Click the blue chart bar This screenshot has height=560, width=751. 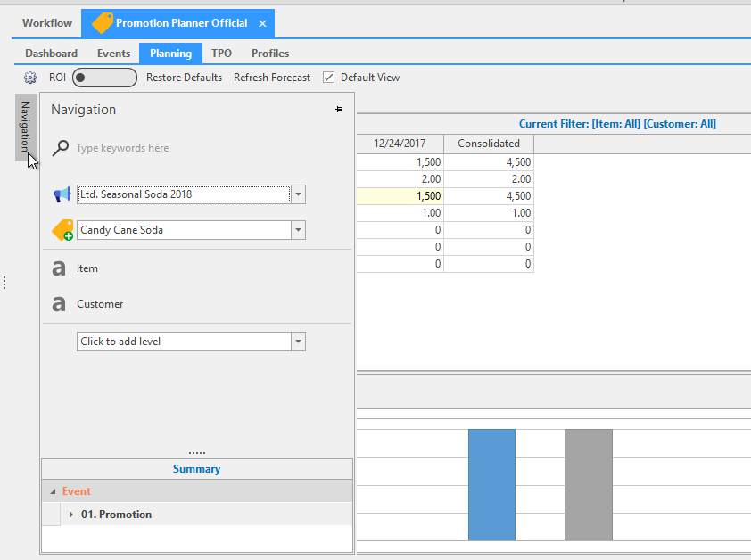pyautogui.click(x=491, y=485)
